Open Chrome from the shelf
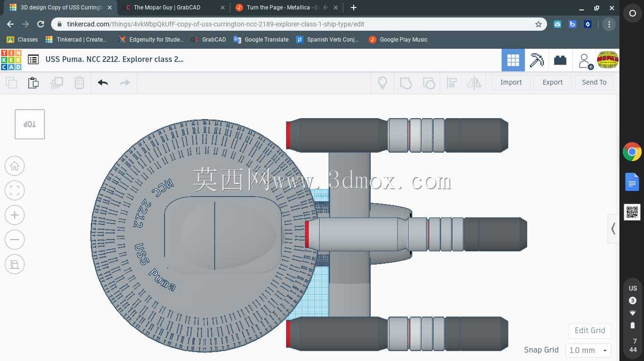This screenshot has width=644, height=361. pos(632,152)
